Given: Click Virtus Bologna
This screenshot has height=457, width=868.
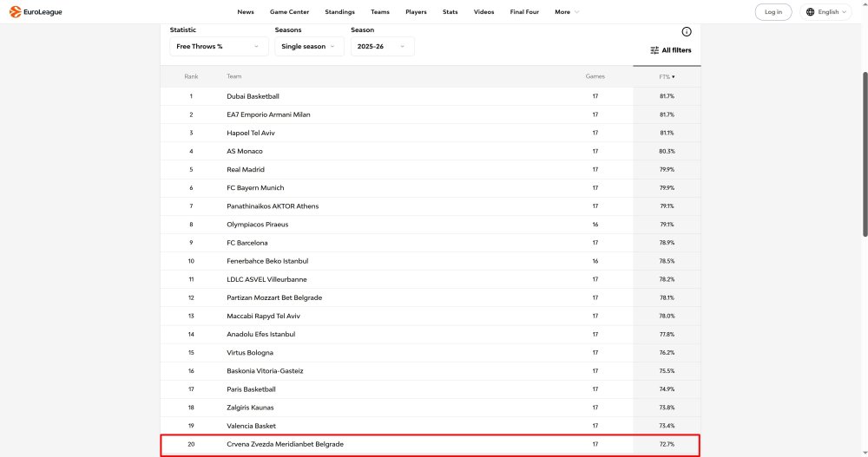Looking at the screenshot, I should coord(250,352).
